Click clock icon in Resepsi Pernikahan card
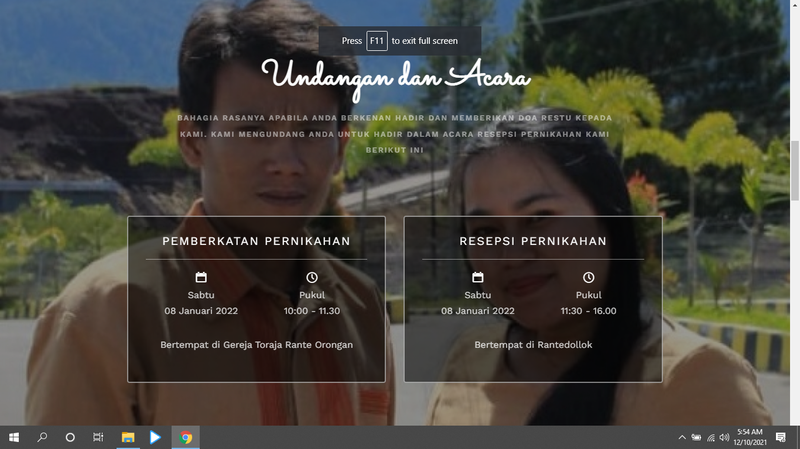 (x=588, y=277)
